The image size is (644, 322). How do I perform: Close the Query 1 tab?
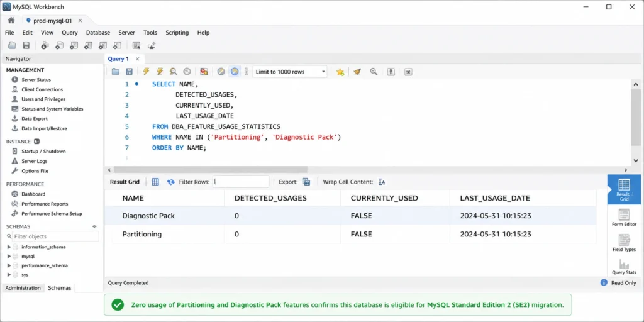138,58
